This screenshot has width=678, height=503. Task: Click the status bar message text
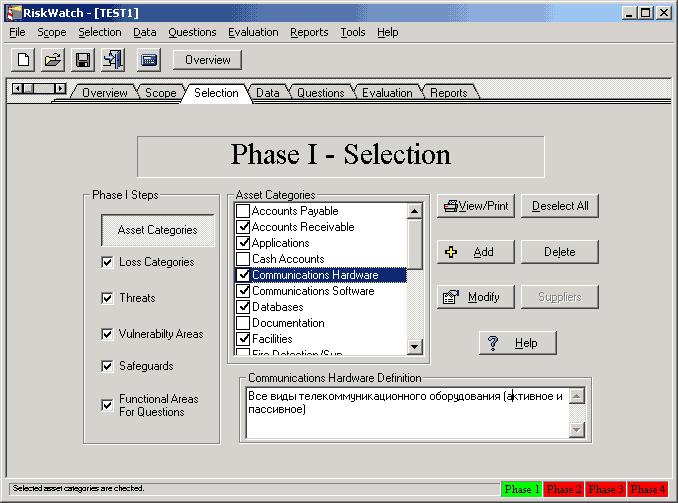[x=78, y=488]
